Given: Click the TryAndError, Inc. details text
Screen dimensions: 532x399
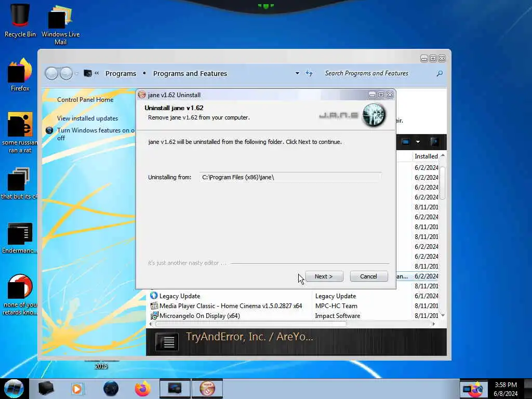Looking at the screenshot, I should click(250, 337).
